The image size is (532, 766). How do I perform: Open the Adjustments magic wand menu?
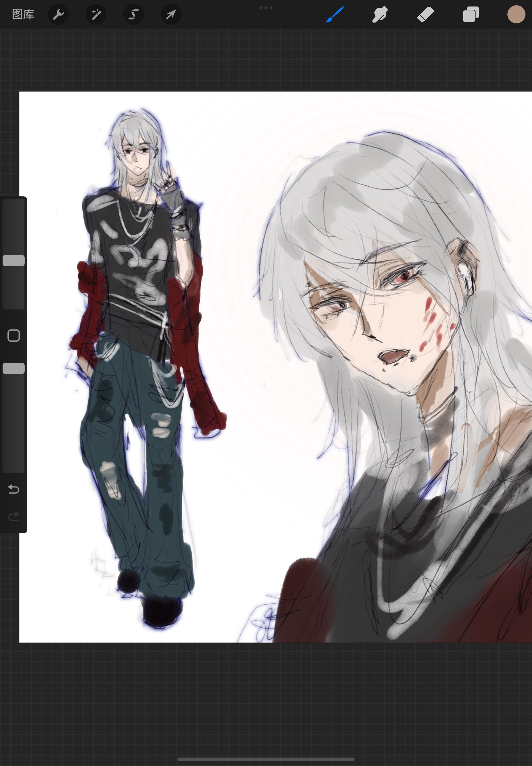coord(96,14)
